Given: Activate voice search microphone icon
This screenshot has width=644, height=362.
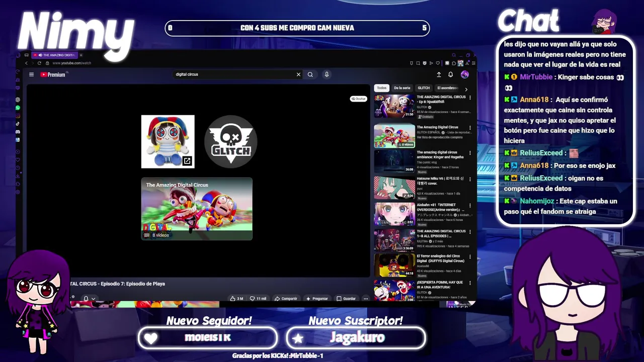Looking at the screenshot, I should click(327, 74).
